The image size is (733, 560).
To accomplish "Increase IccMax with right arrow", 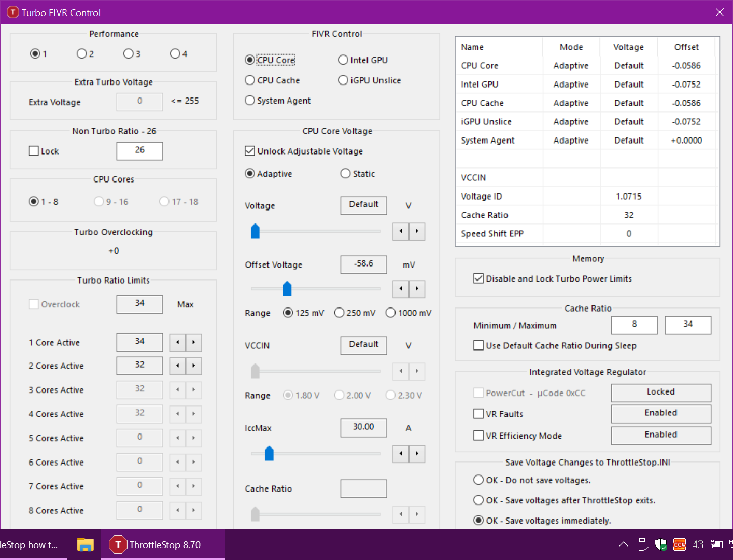I will click(x=417, y=454).
